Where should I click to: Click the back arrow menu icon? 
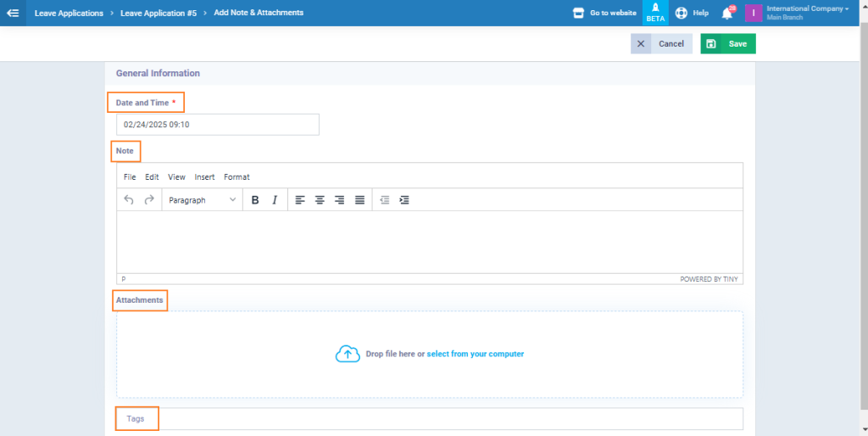13,13
